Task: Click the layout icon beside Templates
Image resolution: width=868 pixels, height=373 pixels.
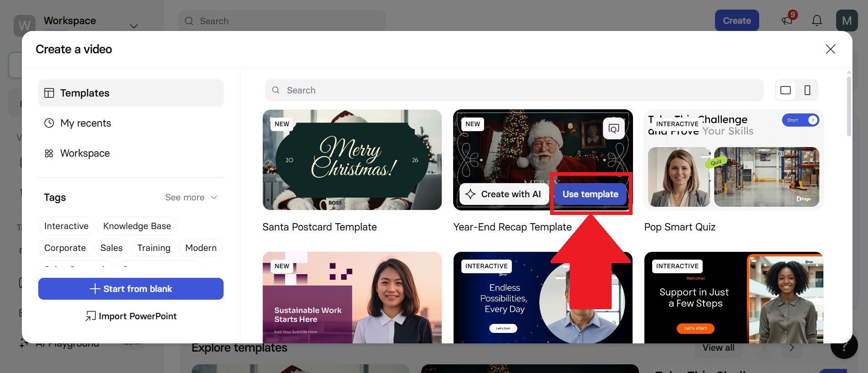Action: (49, 93)
